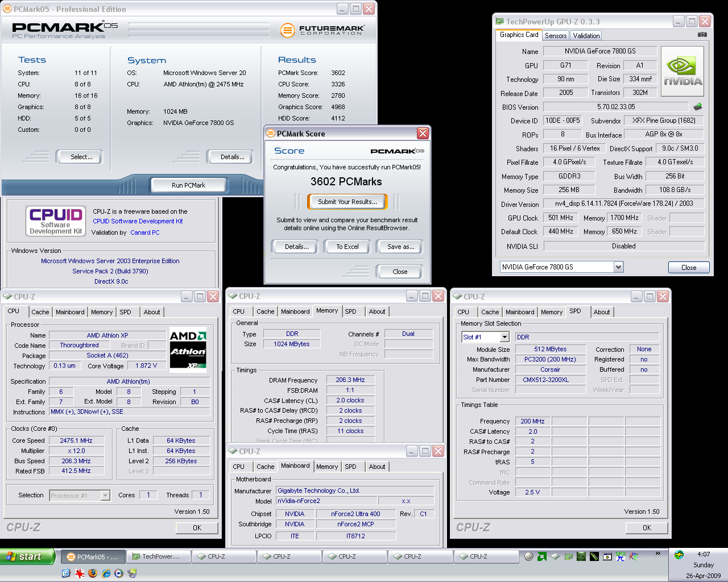The width and height of the screenshot is (728, 582).
Task: Open the Canard PC validation link
Action: pos(145,232)
